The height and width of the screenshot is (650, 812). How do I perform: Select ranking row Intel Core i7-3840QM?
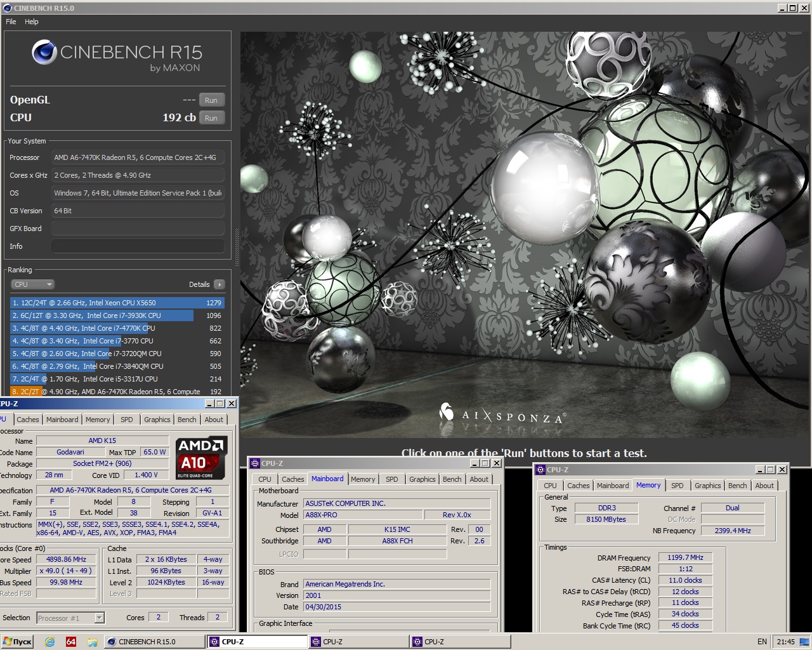tap(117, 366)
